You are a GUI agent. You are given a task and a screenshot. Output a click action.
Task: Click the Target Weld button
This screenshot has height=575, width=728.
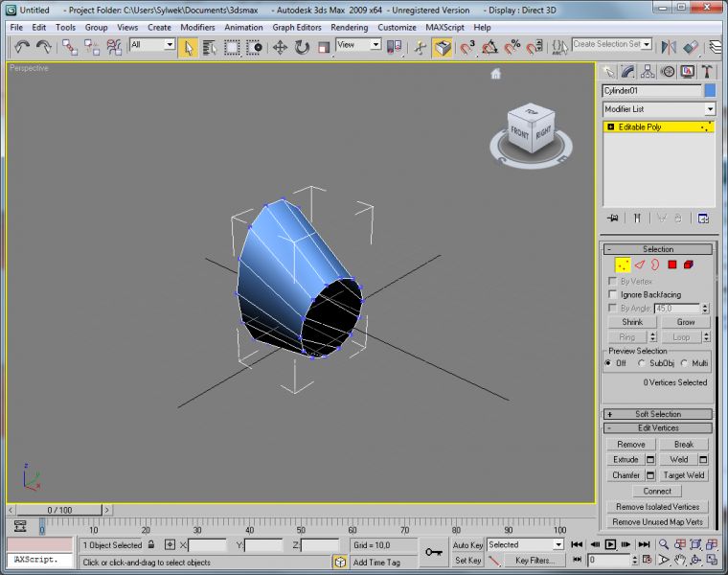click(x=684, y=475)
